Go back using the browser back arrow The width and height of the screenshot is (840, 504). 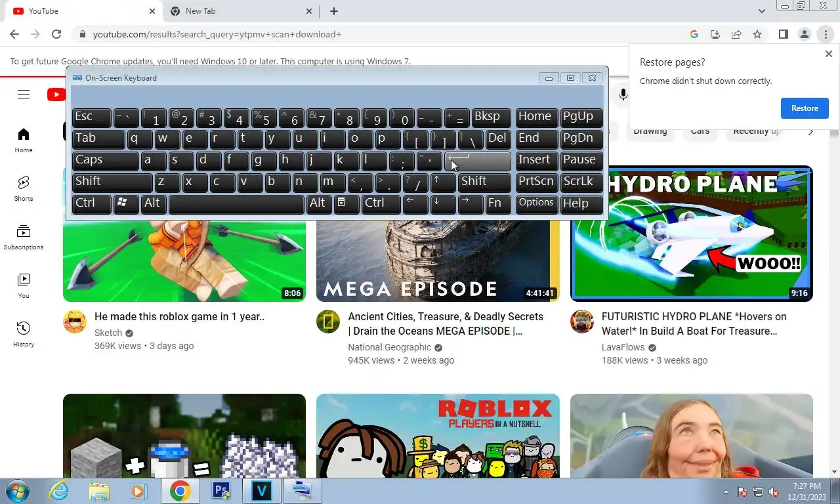pos(14,34)
